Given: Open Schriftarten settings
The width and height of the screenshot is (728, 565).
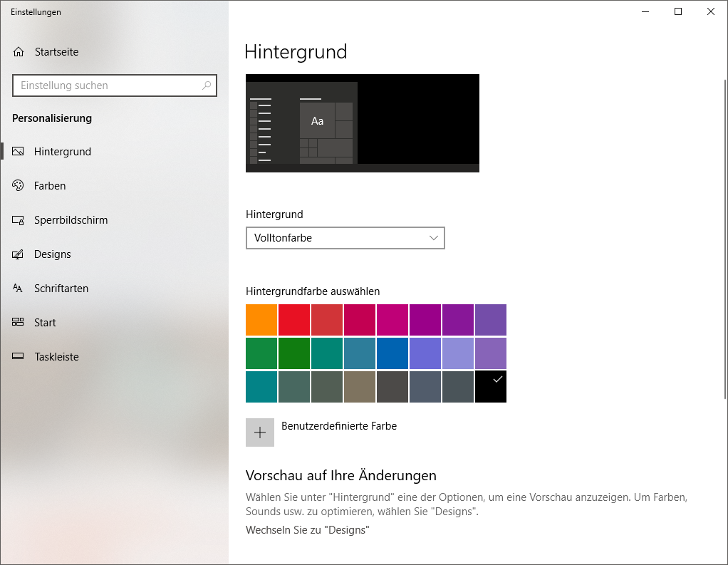Looking at the screenshot, I should click(x=114, y=289).
